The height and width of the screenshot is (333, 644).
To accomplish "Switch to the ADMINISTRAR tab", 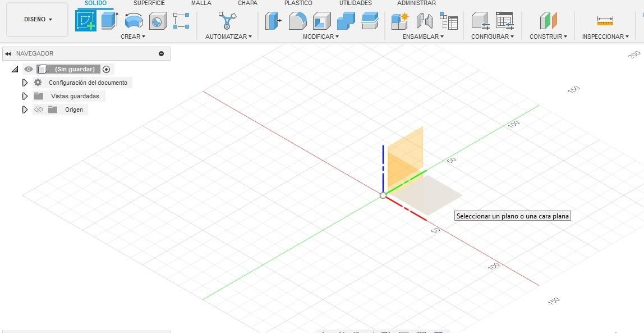I will (416, 3).
